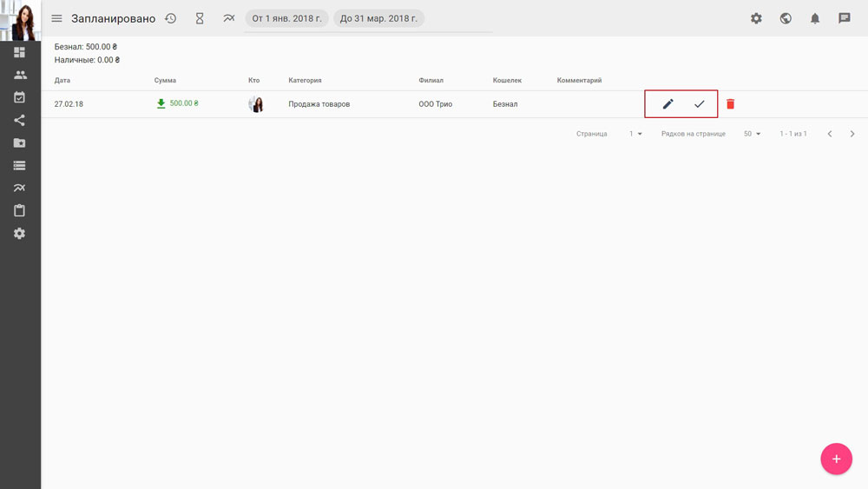868x489 pixels.
Task: Edit the 27.02.18 transaction with pencil
Action: pos(668,104)
